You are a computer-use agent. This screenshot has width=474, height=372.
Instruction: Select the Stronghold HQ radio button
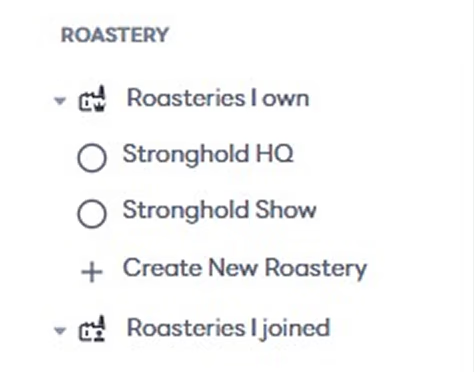(x=92, y=158)
